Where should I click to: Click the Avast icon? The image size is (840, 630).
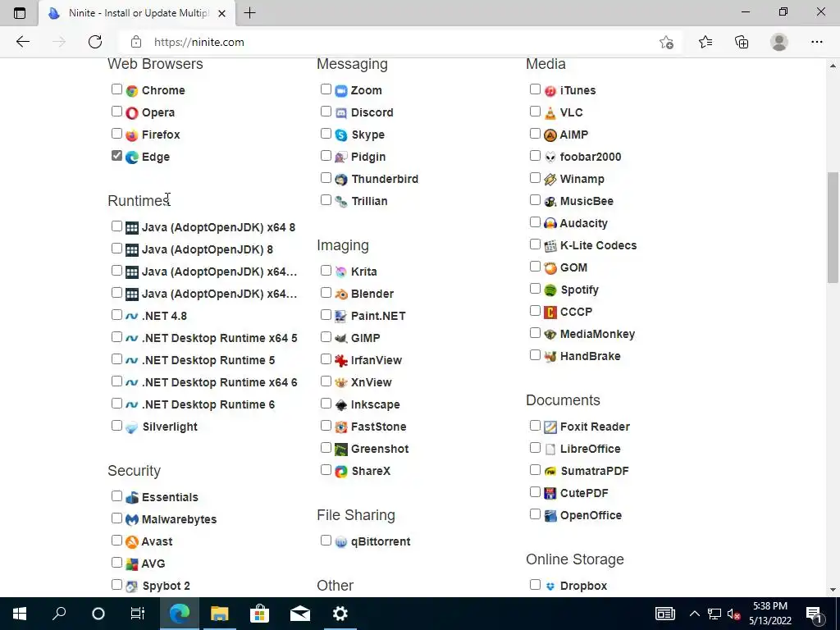[x=132, y=541]
